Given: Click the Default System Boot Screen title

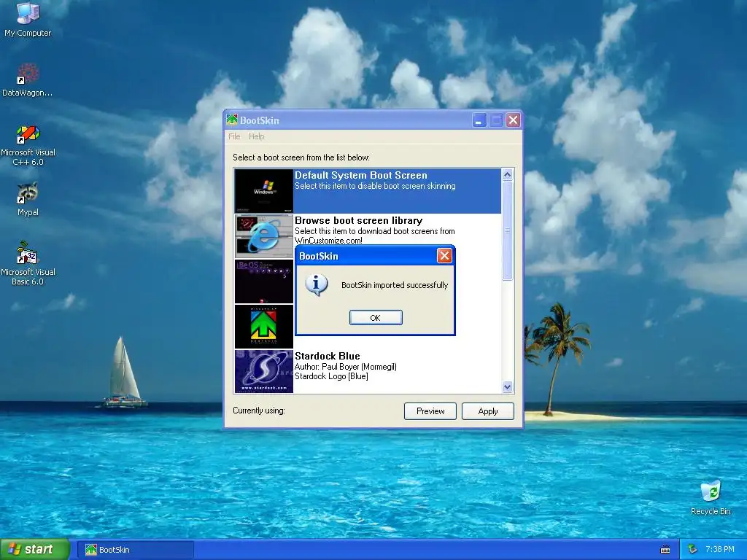Looking at the screenshot, I should click(361, 175).
